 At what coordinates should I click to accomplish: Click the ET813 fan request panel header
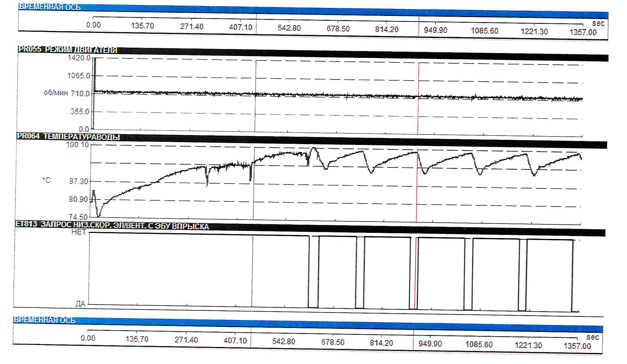112,225
